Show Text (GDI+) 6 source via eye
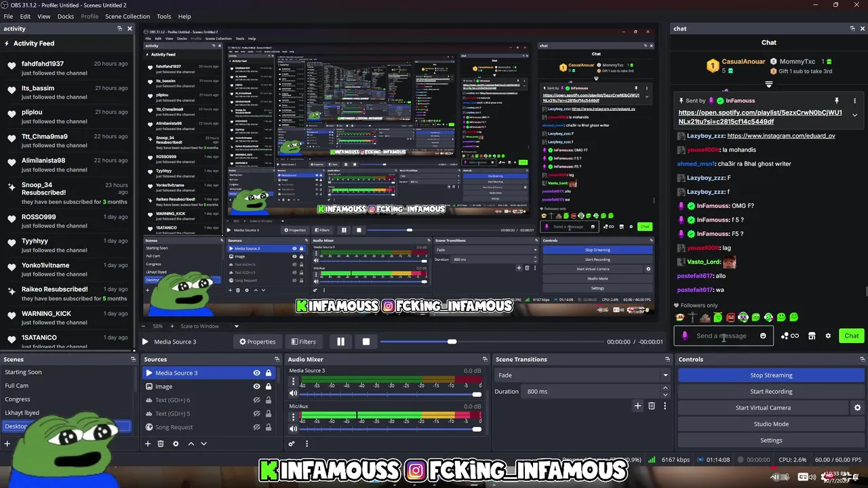This screenshot has height=488, width=868. [256, 400]
